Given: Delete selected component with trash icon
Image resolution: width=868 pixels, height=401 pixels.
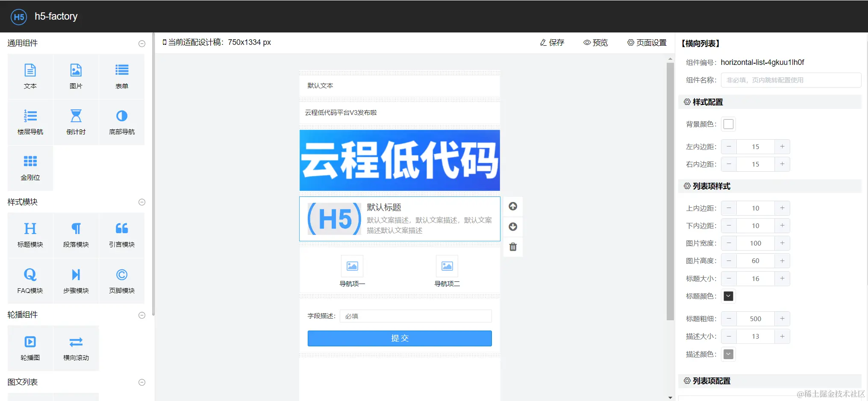Looking at the screenshot, I should coord(513,247).
